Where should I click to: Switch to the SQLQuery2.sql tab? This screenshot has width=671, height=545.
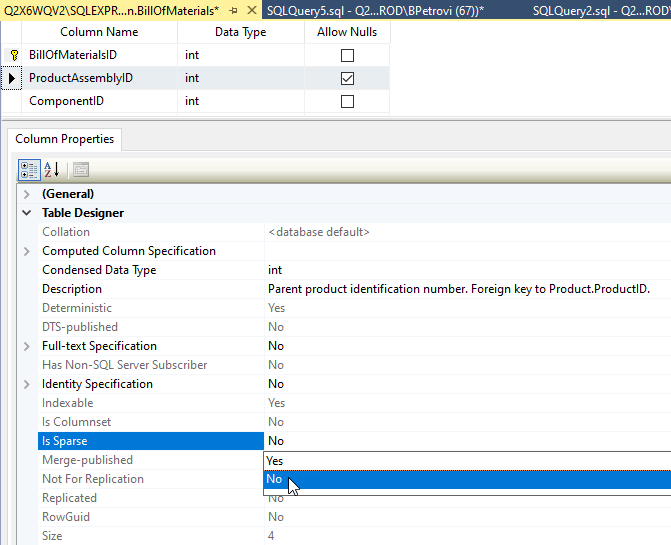point(600,10)
